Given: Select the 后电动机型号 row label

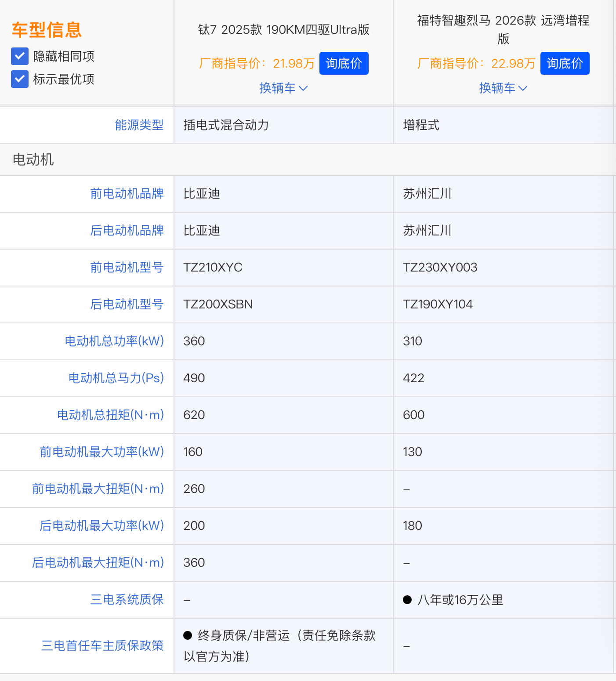Looking at the screenshot, I should pyautogui.click(x=127, y=304).
